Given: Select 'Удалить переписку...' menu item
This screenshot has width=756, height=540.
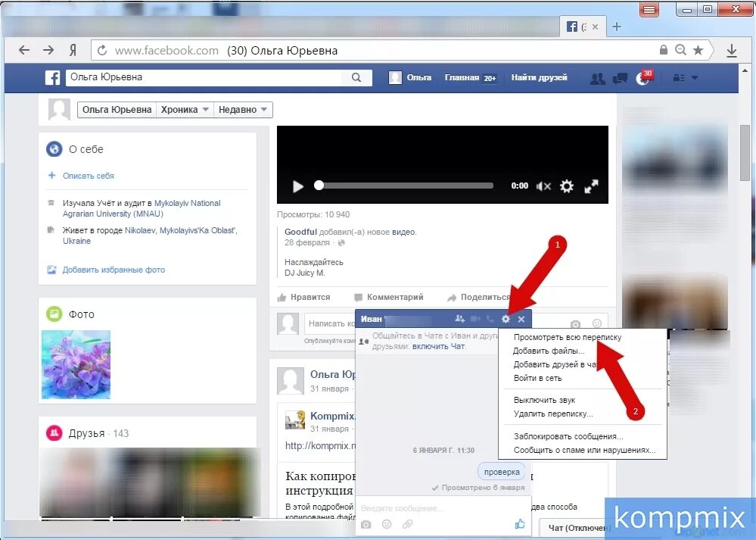Looking at the screenshot, I should [553, 414].
